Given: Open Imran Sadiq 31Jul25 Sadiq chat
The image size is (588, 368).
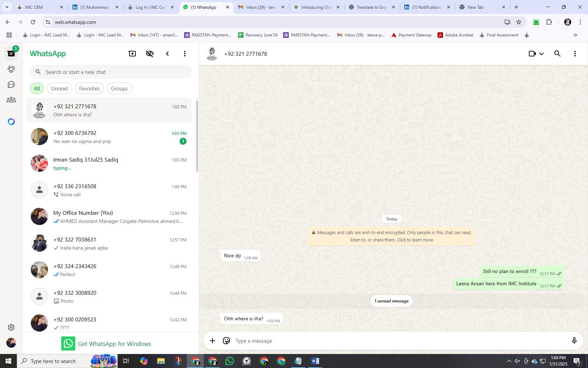Looking at the screenshot, I should [x=109, y=163].
